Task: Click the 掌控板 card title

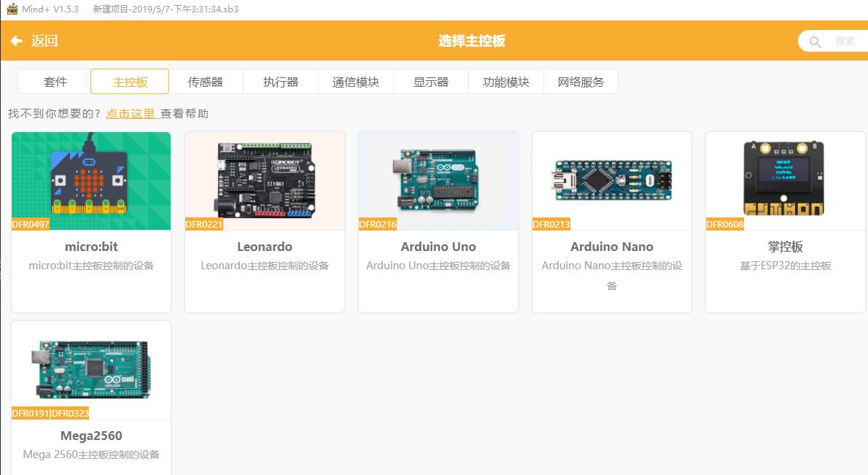Action: pyautogui.click(x=785, y=247)
